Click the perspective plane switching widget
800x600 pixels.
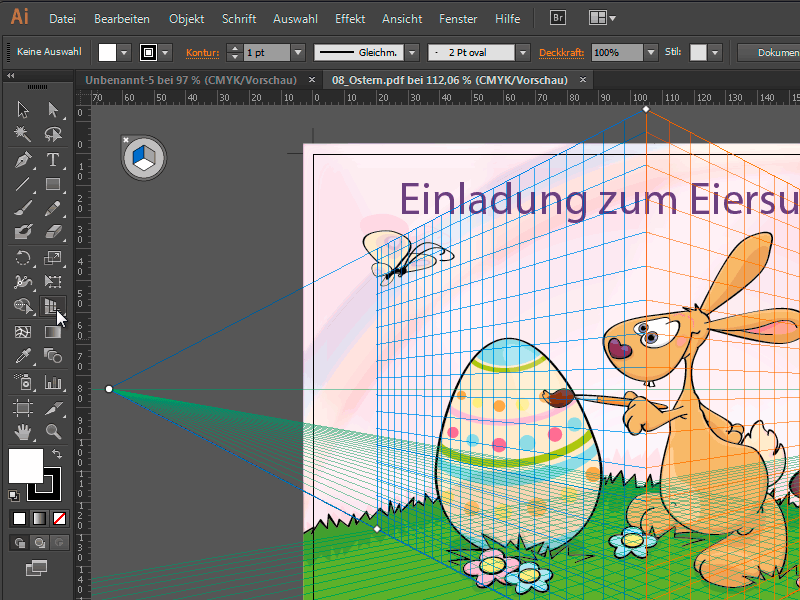(x=144, y=158)
